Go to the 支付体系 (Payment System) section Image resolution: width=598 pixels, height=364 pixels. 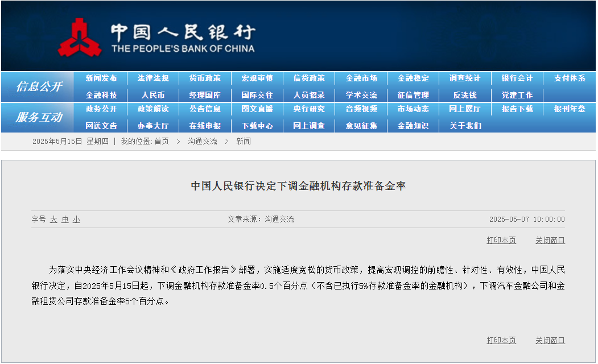click(568, 78)
